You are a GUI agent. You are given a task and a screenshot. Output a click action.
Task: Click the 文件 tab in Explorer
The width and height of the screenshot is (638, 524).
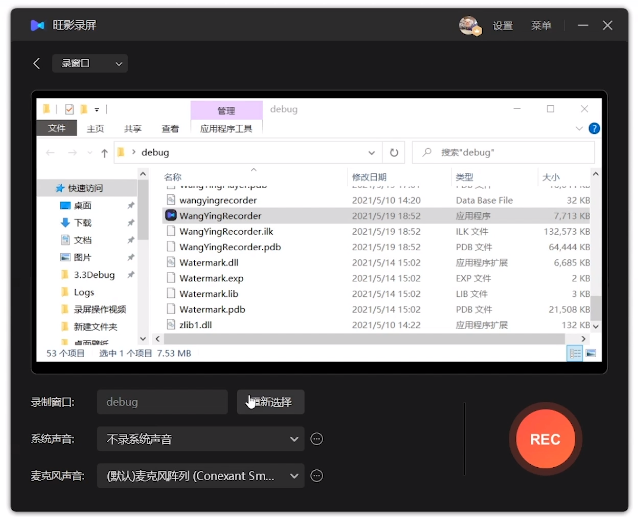[57, 128]
